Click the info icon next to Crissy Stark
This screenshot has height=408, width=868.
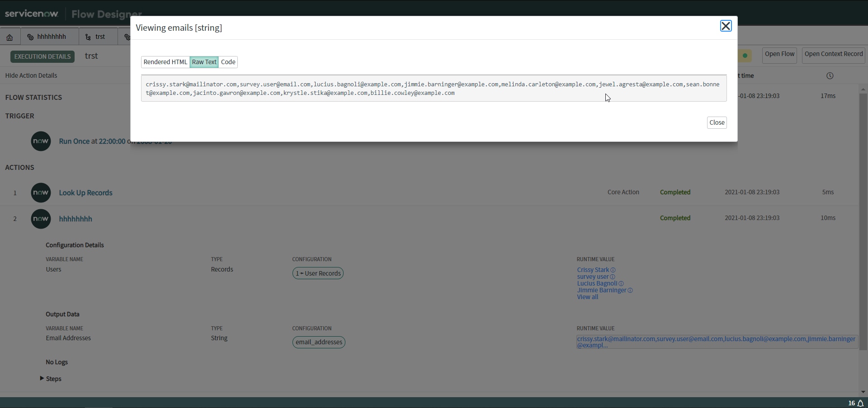pos(613,270)
